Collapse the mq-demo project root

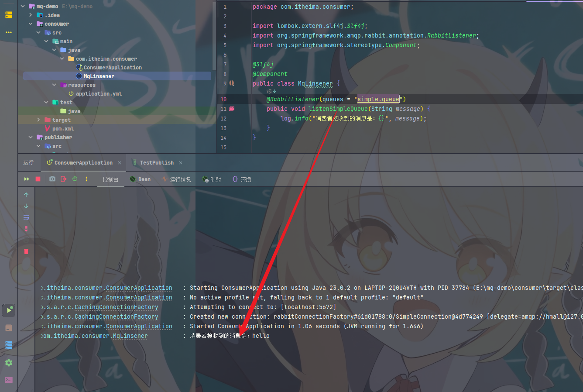[23, 7]
